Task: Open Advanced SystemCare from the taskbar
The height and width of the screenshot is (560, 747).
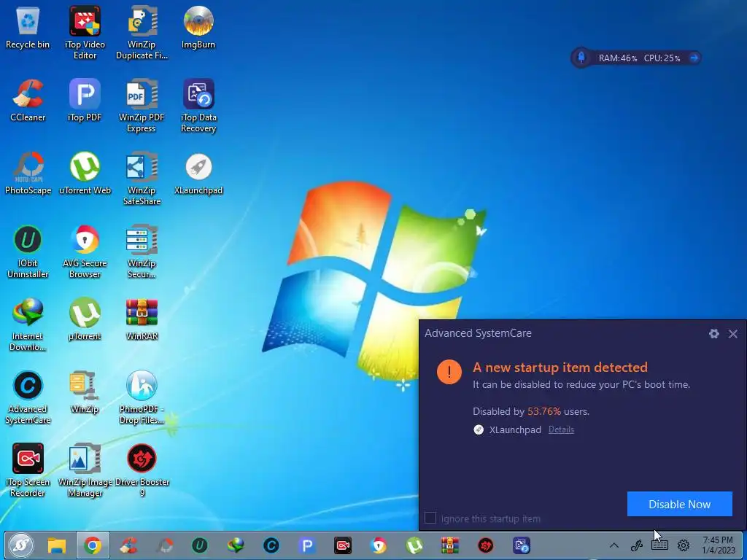Action: click(x=271, y=545)
